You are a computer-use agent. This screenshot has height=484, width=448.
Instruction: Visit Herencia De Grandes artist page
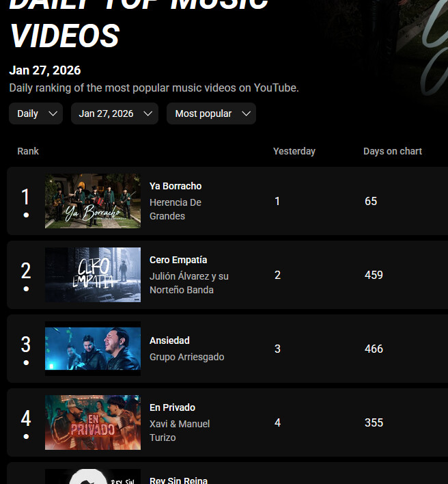(175, 209)
